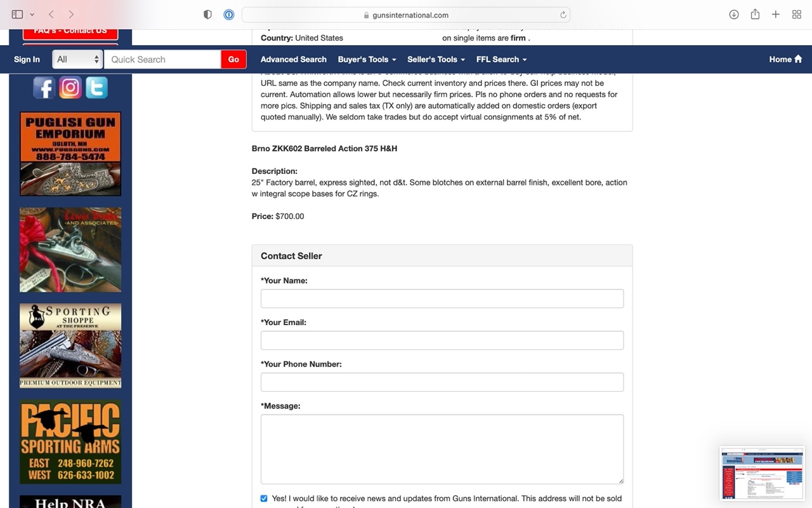Toggle the Safari sidebar button
This screenshot has width=812, height=508.
click(x=17, y=15)
